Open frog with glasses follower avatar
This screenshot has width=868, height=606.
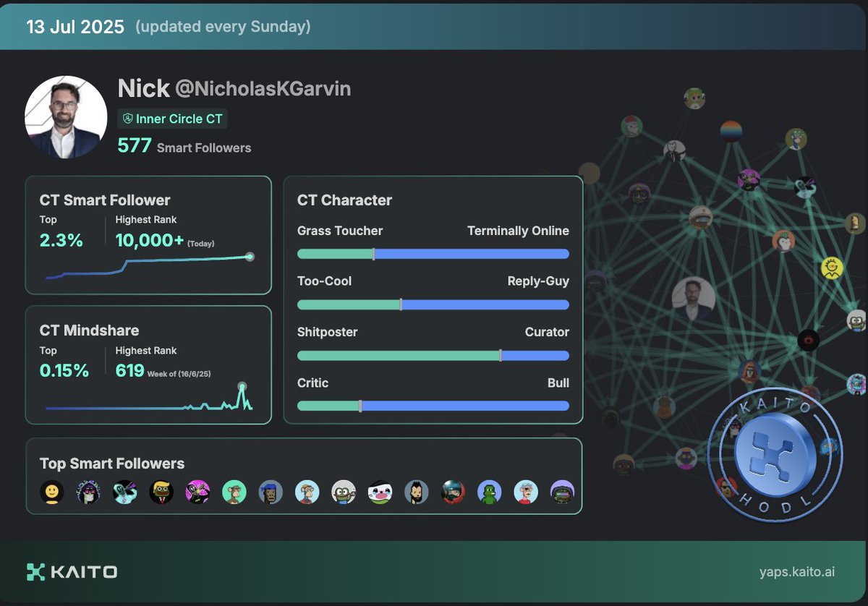coord(344,492)
